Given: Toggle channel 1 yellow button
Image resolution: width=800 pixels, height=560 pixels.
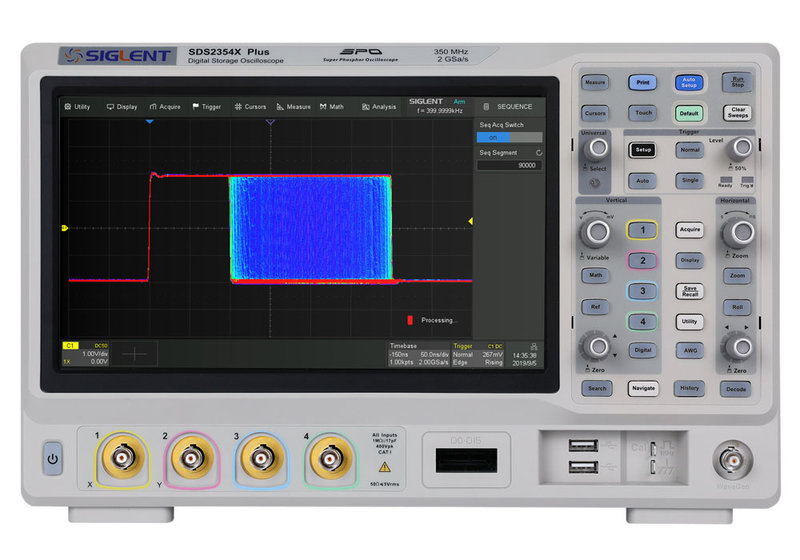Looking at the screenshot, I should pos(642,230).
